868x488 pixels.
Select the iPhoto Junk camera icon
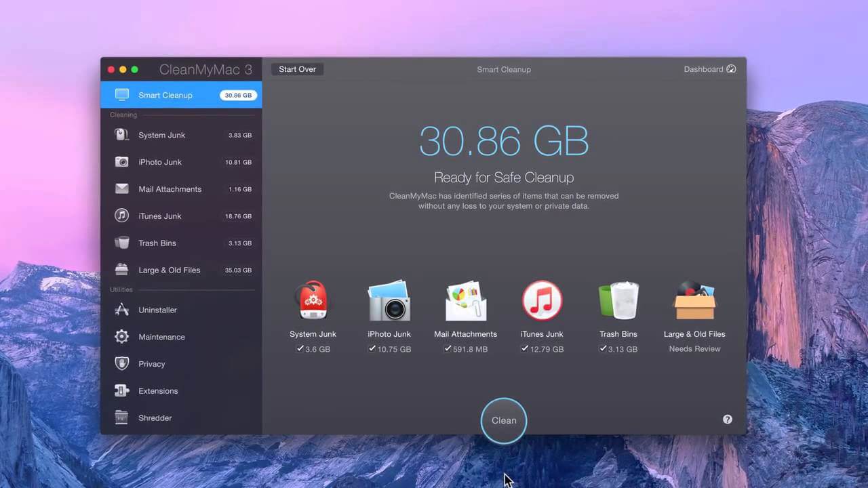(x=389, y=300)
